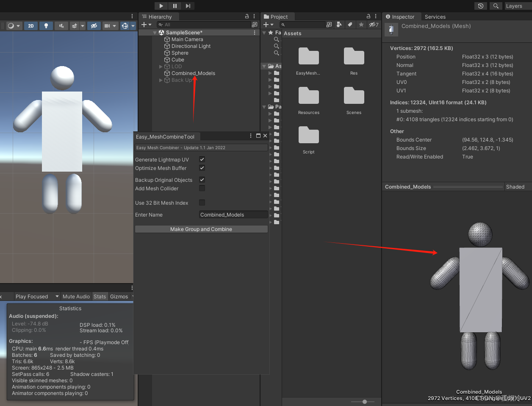Open Scene view more options menu
Image resolution: width=532 pixels, height=406 pixels.
[132, 16]
